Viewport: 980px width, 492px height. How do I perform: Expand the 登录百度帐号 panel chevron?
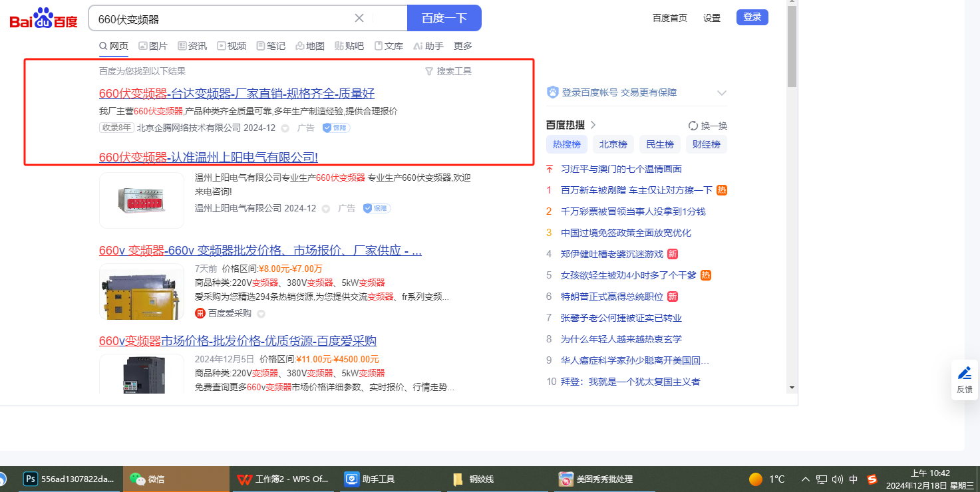[x=722, y=93]
